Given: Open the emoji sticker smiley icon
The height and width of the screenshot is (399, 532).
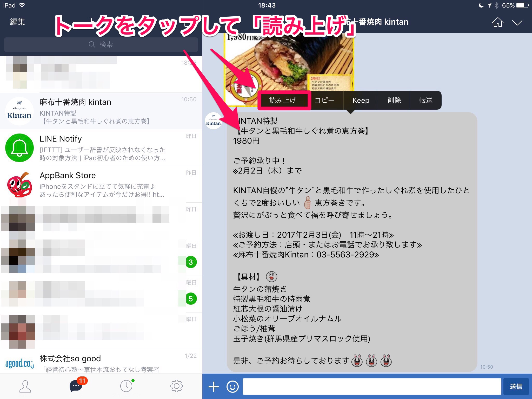Looking at the screenshot, I should (x=232, y=387).
